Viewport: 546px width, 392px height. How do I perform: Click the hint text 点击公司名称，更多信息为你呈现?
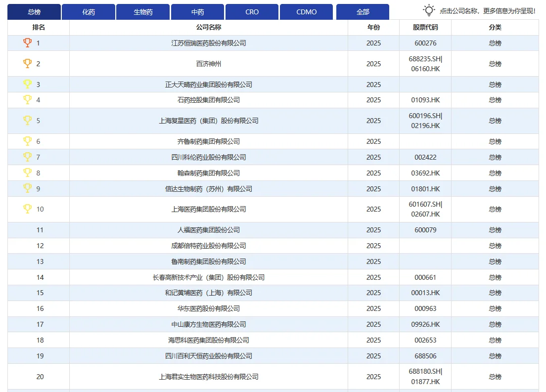click(487, 11)
